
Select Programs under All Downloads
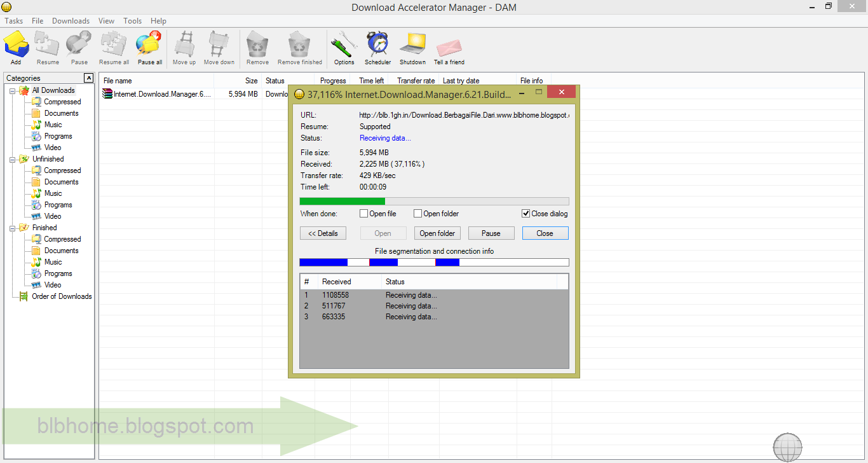[x=58, y=136]
